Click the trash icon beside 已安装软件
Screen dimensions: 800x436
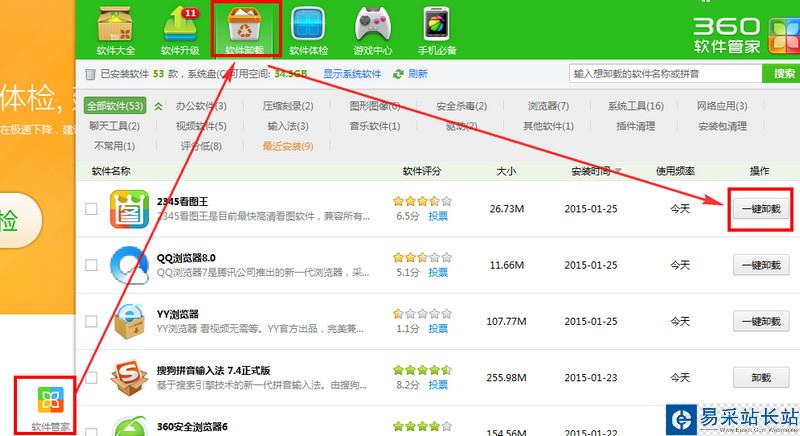[x=90, y=74]
